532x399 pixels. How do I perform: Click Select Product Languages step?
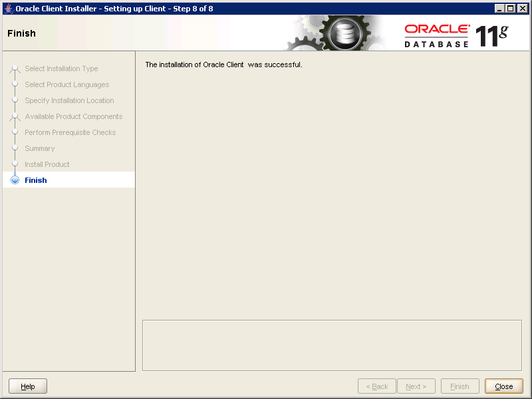coord(67,84)
